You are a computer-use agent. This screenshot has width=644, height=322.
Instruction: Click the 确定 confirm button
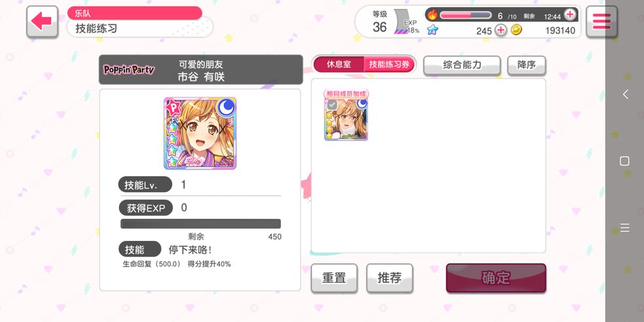(x=496, y=278)
